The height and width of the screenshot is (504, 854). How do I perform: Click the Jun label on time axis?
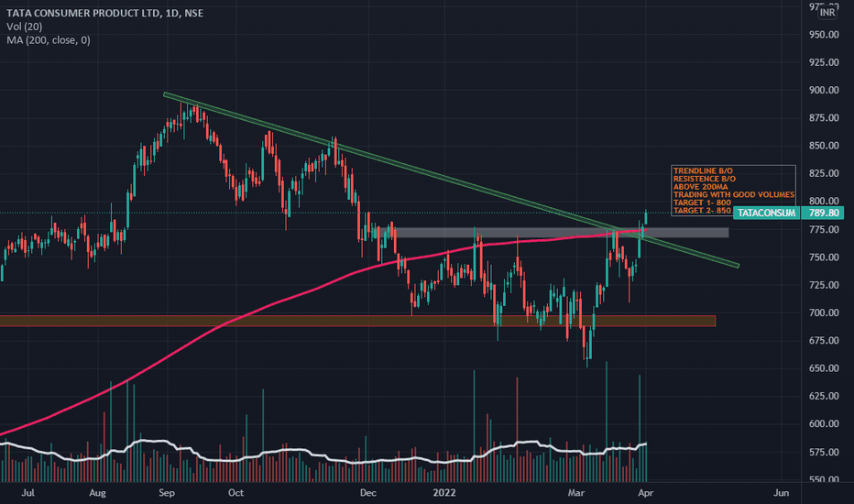(x=781, y=493)
